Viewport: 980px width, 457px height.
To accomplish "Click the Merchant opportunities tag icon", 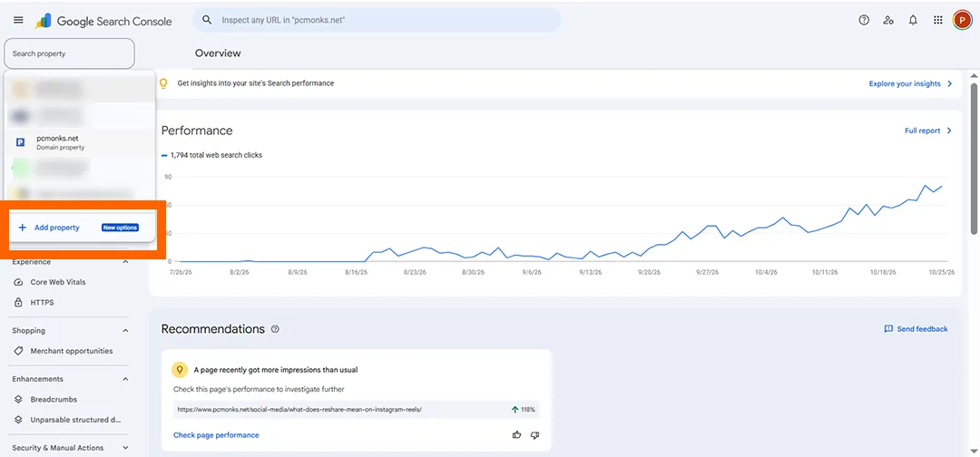I will point(18,351).
